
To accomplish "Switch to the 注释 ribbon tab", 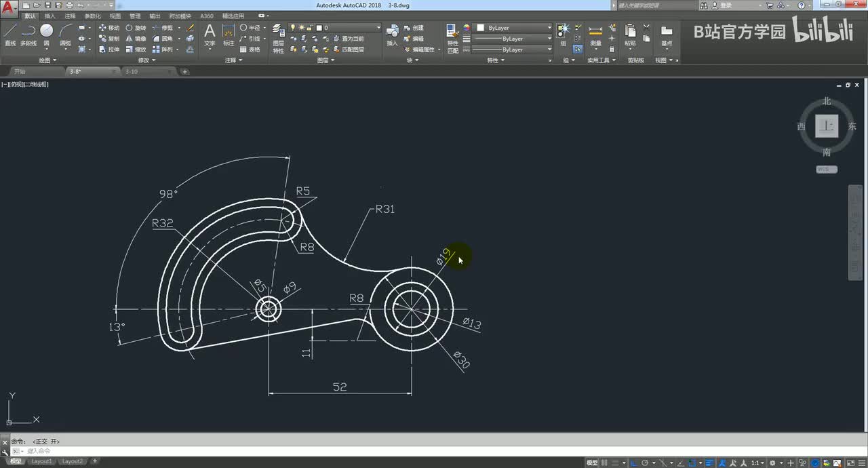I will pyautogui.click(x=70, y=16).
